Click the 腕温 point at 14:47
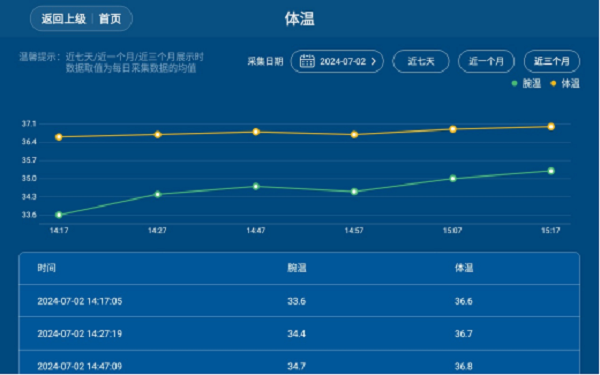 click(x=256, y=186)
